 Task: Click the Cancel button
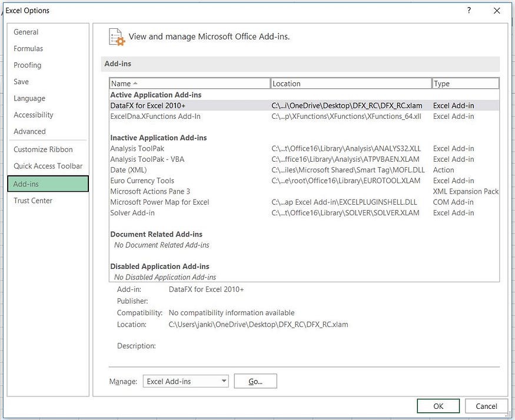[486, 406]
